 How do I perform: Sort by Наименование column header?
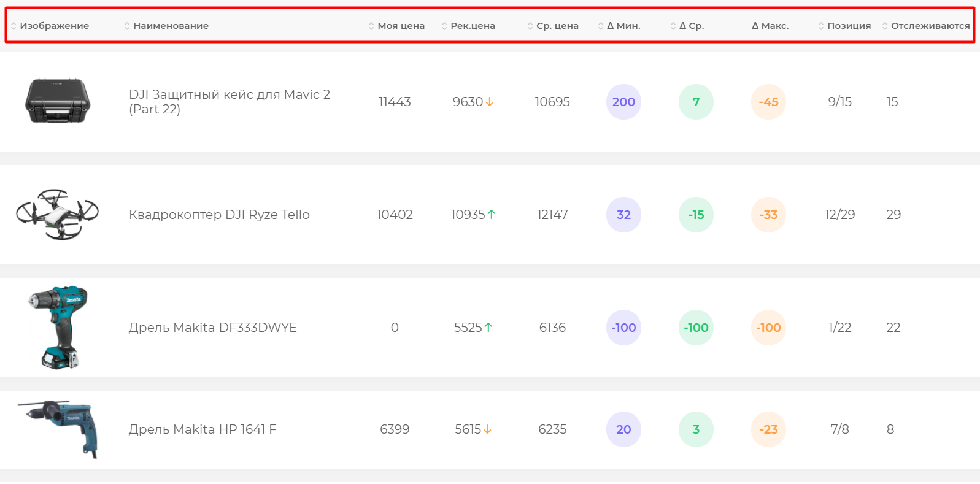[x=166, y=26]
